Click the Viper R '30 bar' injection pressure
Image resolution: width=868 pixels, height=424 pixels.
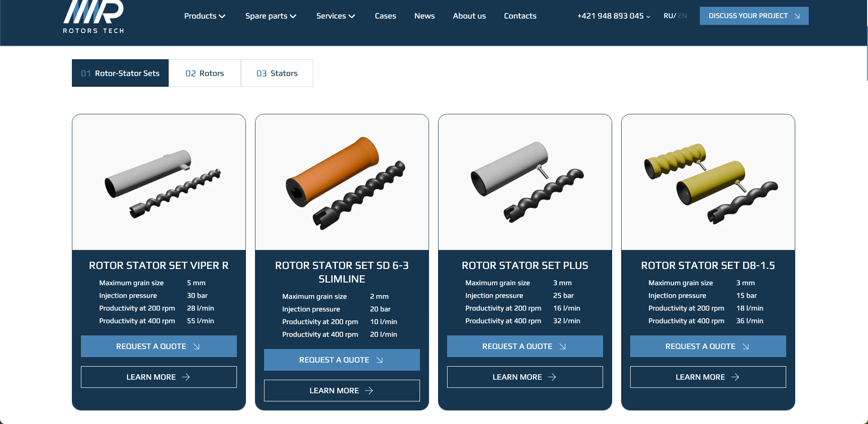coord(197,296)
